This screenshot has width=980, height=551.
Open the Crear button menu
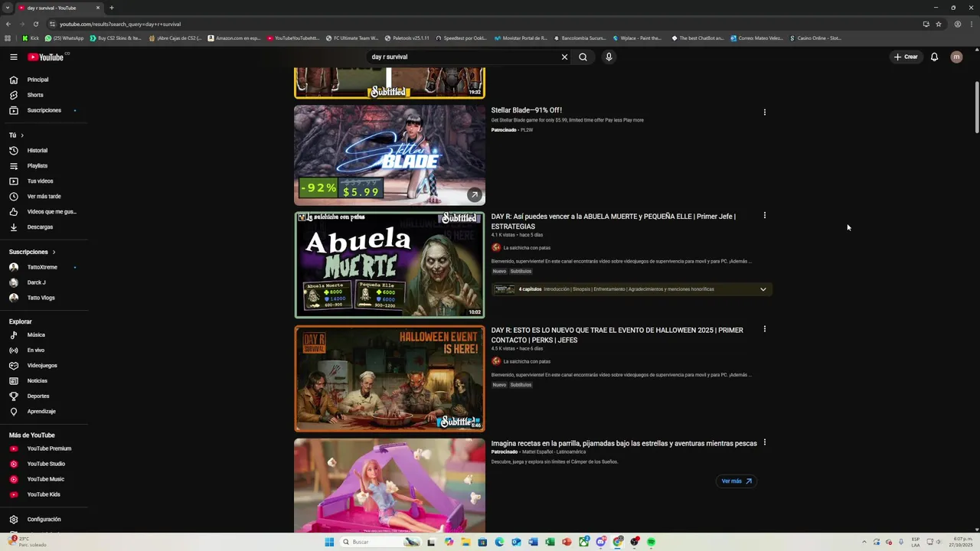(906, 57)
